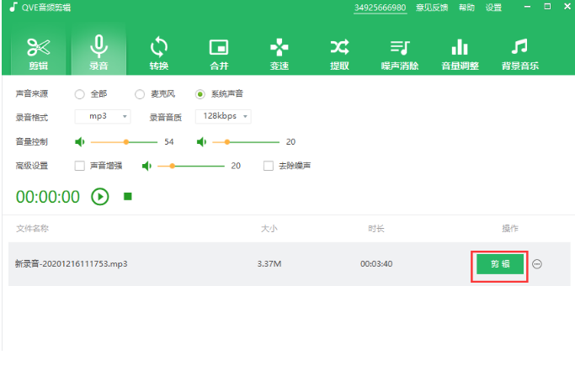Viewport: 575px width, 392px height.
Task: Expand the 128kbps quality dropdown
Action: (x=223, y=116)
